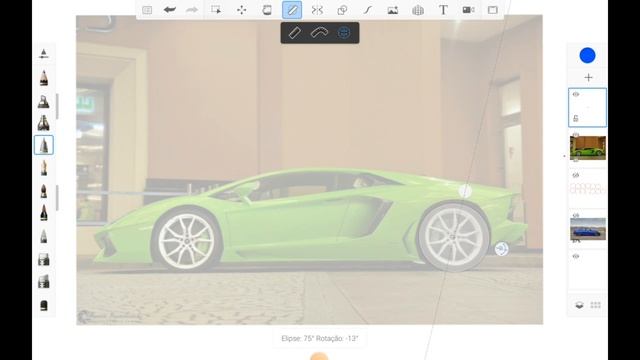
Task: Open the perspective guides tool
Action: coord(418,10)
